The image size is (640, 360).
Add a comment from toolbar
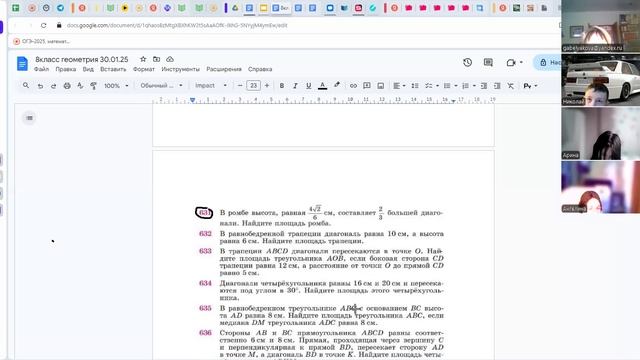click(367, 86)
